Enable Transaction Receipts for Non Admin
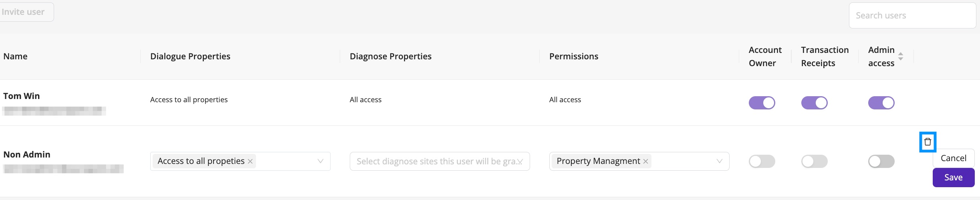 point(814,161)
